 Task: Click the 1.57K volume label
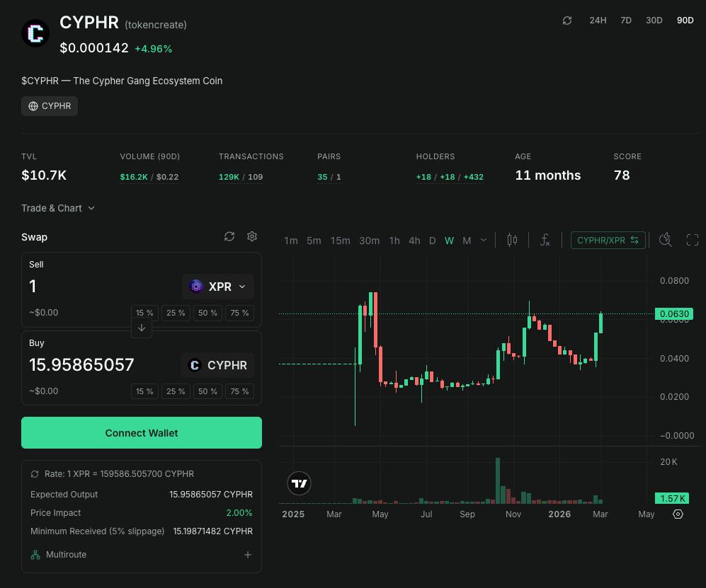672,498
